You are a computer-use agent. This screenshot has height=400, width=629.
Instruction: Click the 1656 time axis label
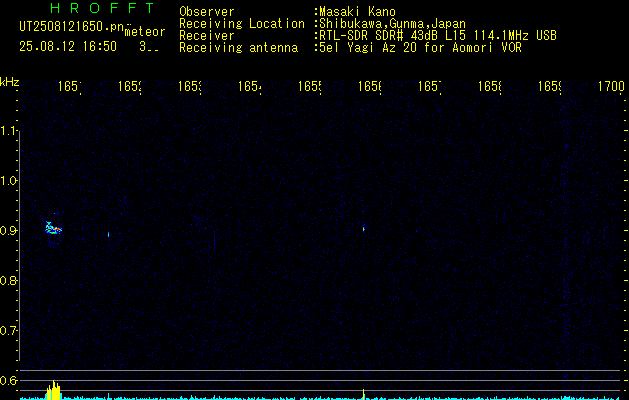tap(370, 86)
